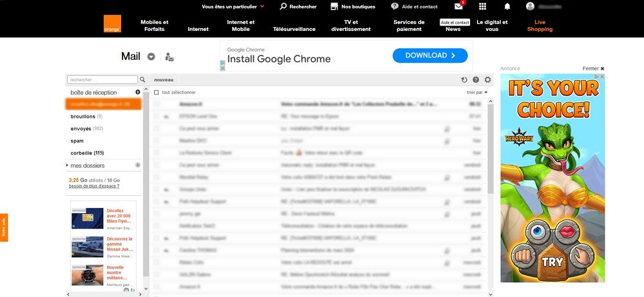
Task: Tick the "tout sélectionner" checkbox
Action: (x=156, y=93)
